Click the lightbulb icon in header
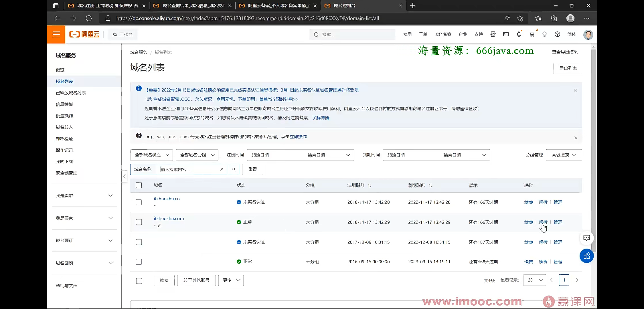 [x=544, y=34]
